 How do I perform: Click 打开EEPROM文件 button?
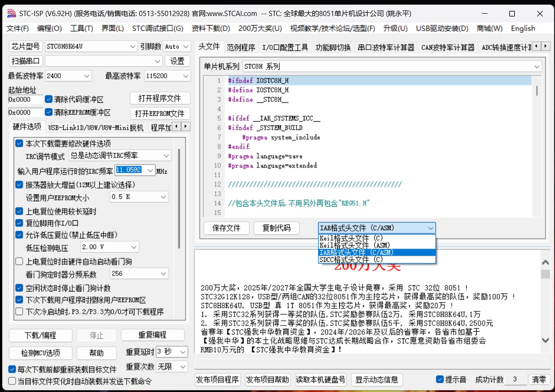point(160,113)
